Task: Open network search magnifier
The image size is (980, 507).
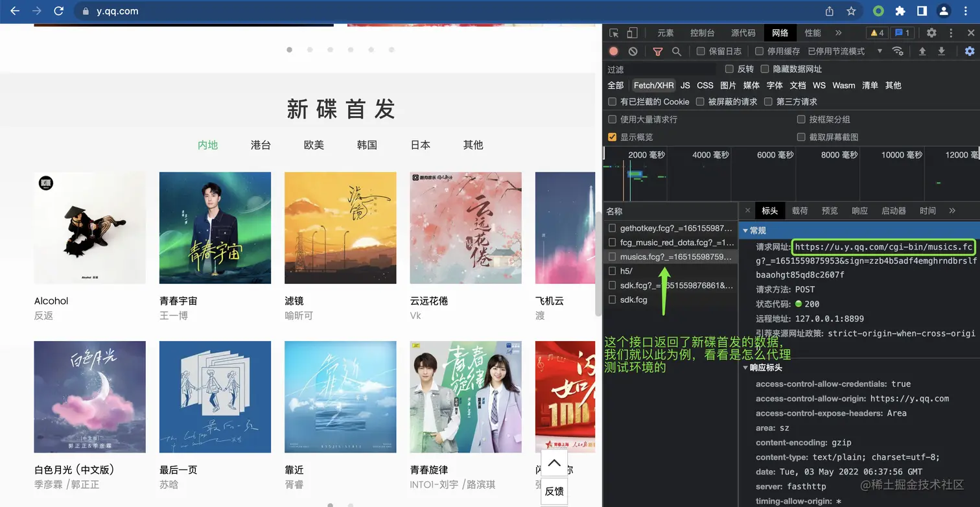Action: (x=677, y=51)
